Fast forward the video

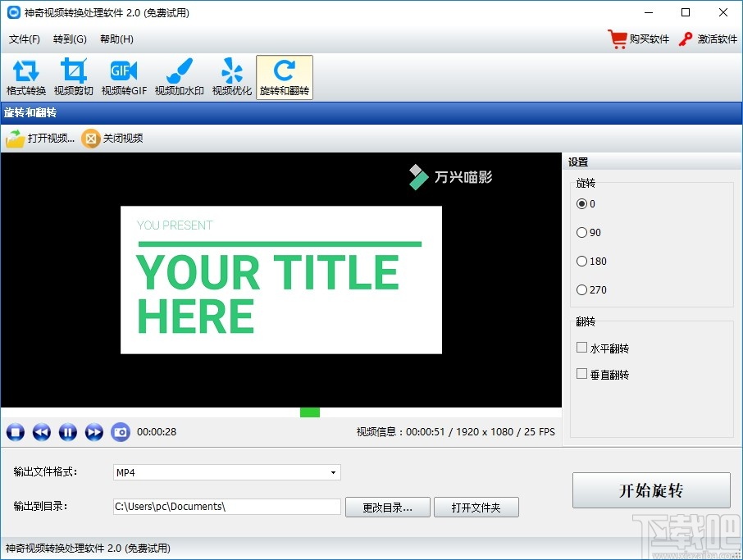pyautogui.click(x=93, y=432)
